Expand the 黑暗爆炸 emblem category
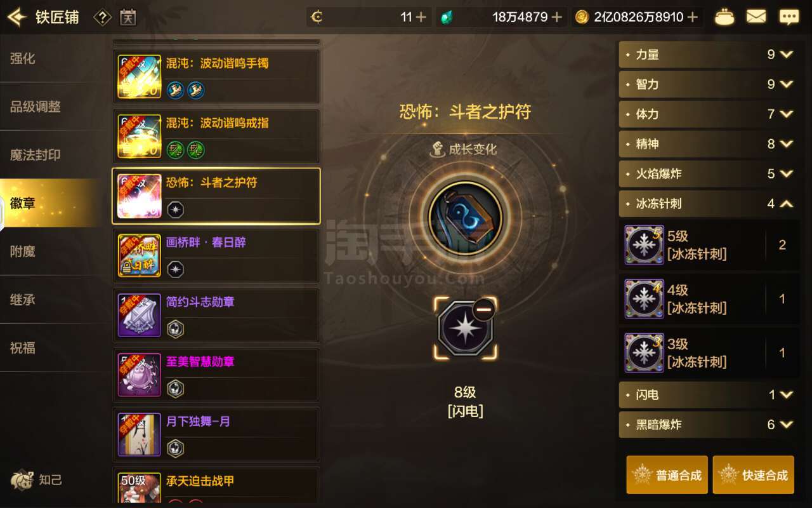The width and height of the screenshot is (812, 508). [709, 425]
